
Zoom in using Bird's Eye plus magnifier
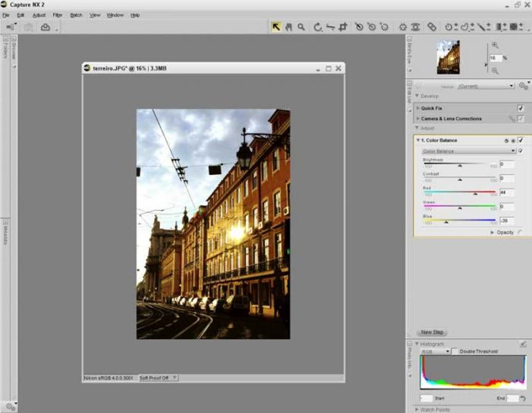pos(495,45)
